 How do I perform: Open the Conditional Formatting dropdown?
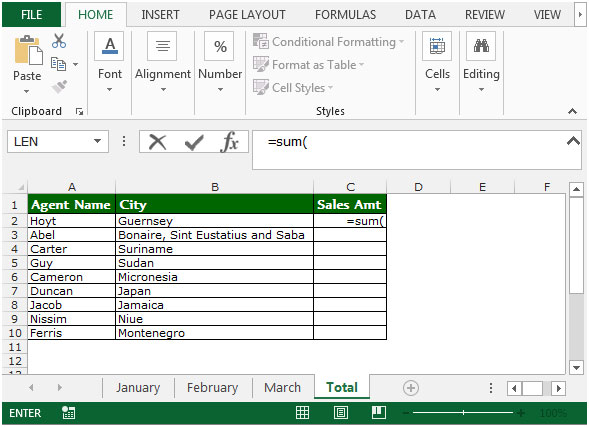coord(329,42)
